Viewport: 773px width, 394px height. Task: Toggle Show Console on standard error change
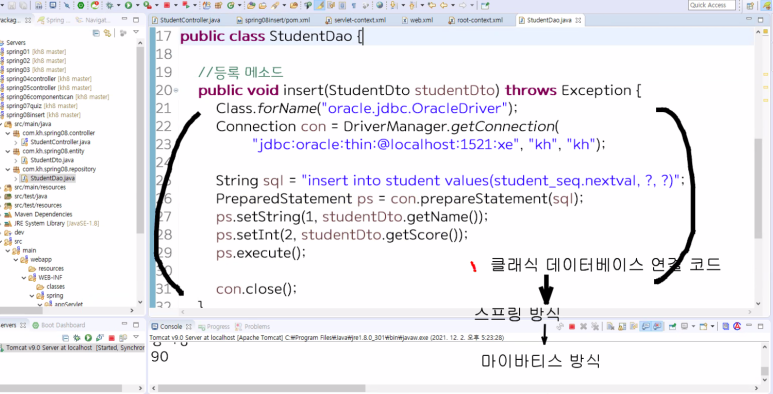657,326
